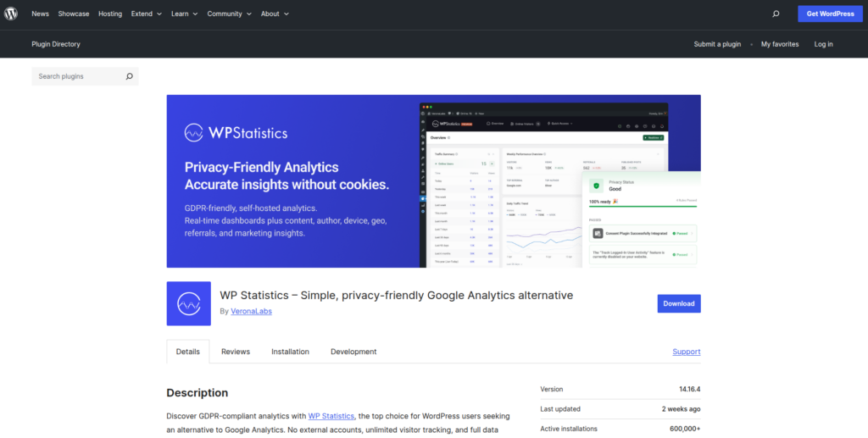
Task: Expand the About menu
Action: [275, 14]
